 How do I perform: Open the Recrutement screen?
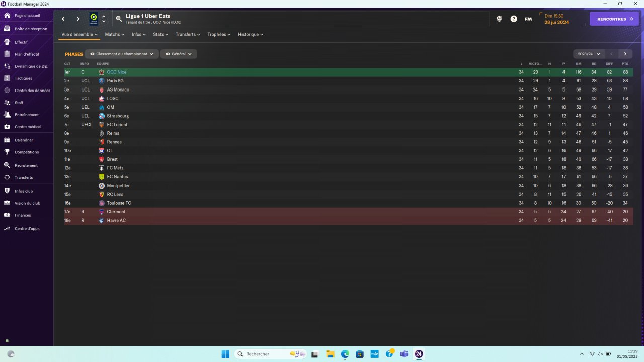click(27, 165)
